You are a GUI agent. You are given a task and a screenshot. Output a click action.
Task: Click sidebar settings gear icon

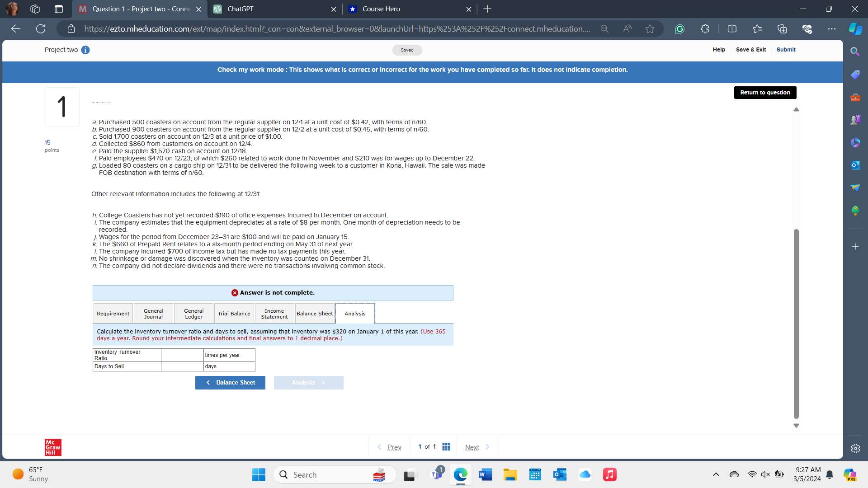tap(855, 448)
